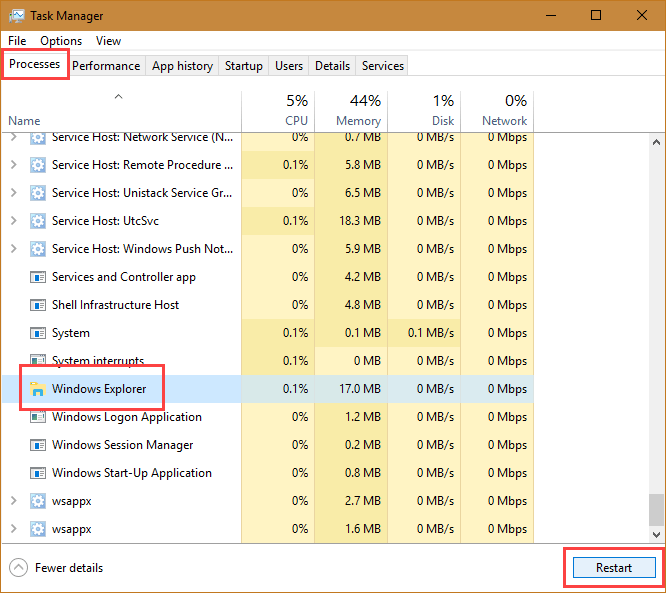Image resolution: width=666 pixels, height=593 pixels.
Task: Switch to the Startup tab
Action: [244, 66]
